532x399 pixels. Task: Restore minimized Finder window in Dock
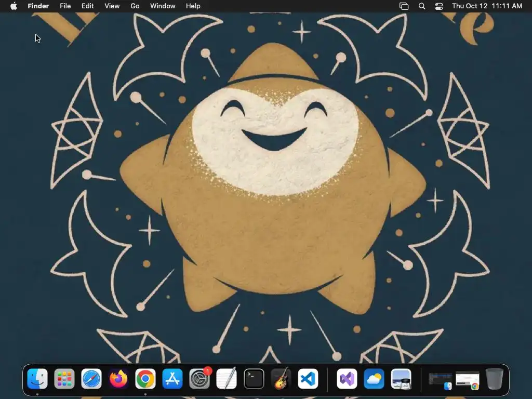(x=440, y=380)
